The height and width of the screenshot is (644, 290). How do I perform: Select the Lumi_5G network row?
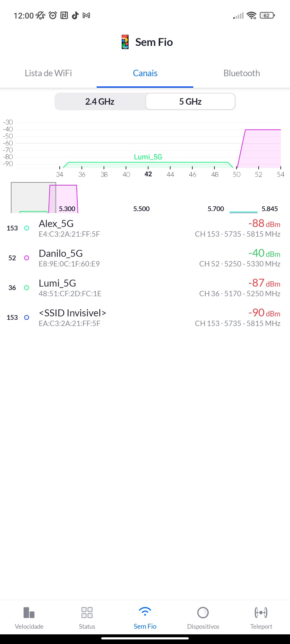click(x=145, y=288)
